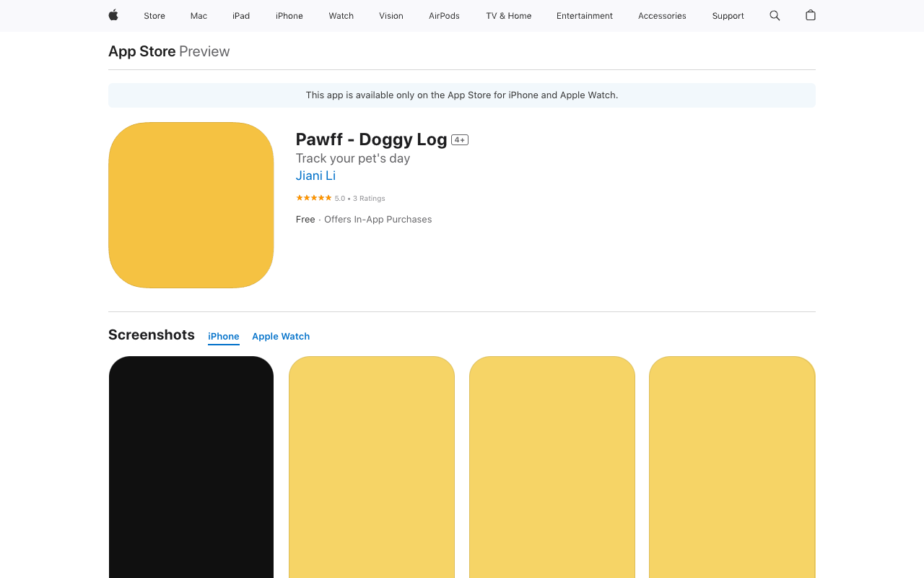Open the Watch menu item
This screenshot has height=578, width=924.
[341, 16]
